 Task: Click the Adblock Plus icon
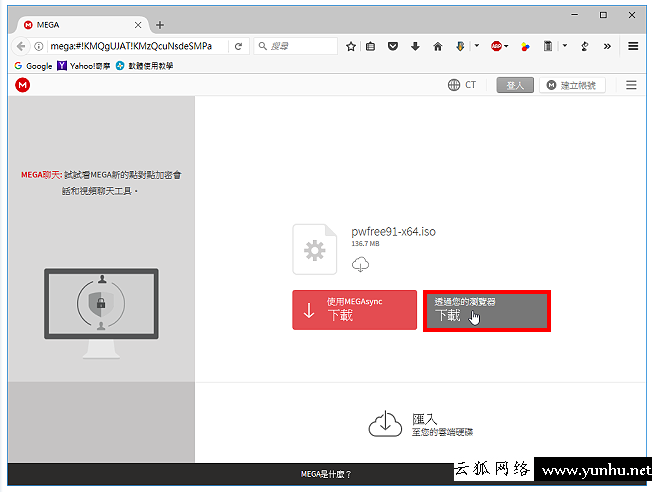496,46
